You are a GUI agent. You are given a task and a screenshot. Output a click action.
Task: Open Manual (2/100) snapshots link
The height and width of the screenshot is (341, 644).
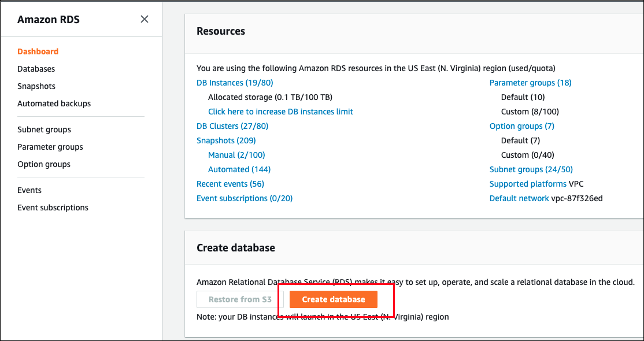point(236,155)
